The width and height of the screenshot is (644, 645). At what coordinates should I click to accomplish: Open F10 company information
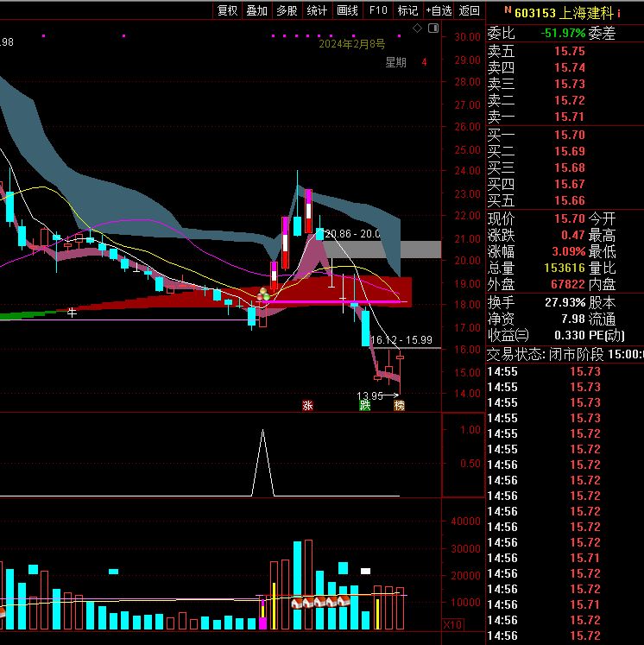coord(378,10)
